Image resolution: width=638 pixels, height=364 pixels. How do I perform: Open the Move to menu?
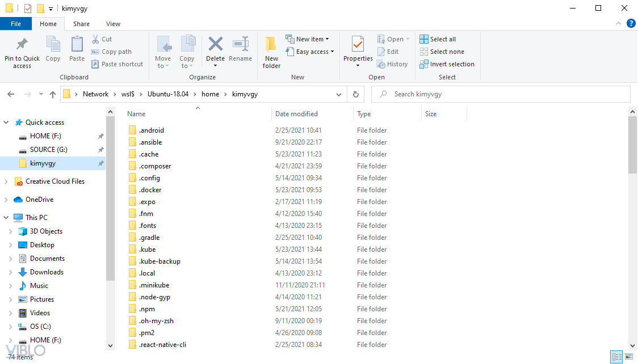tap(163, 52)
